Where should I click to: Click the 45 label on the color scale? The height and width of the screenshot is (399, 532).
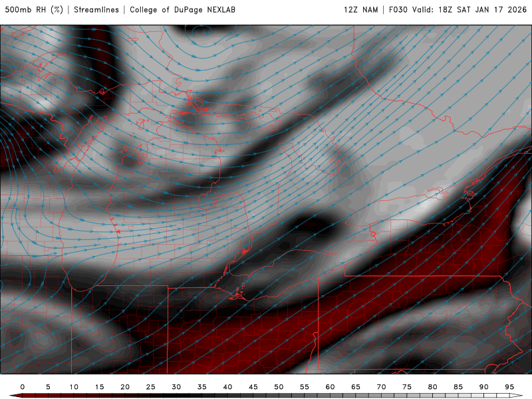point(253,387)
